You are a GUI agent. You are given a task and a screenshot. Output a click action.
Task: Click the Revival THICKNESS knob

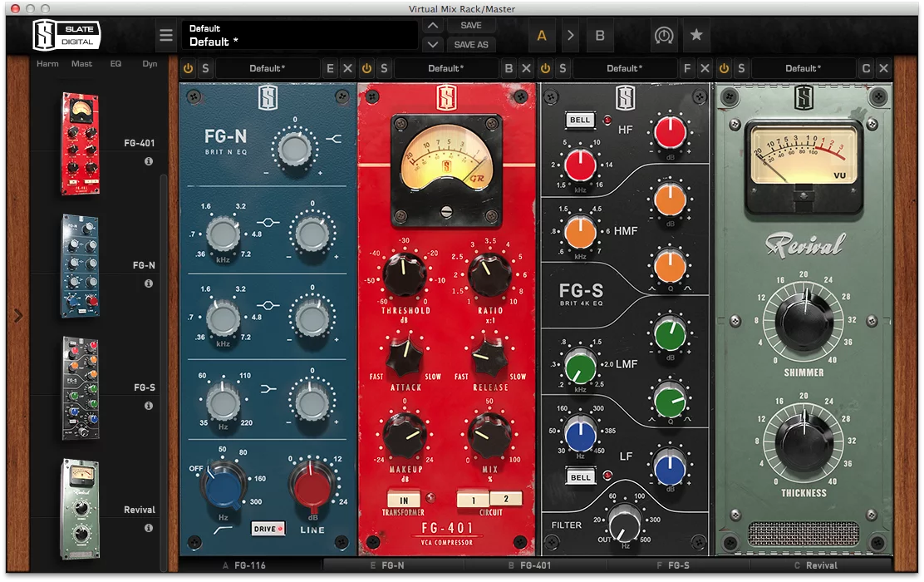tap(804, 441)
